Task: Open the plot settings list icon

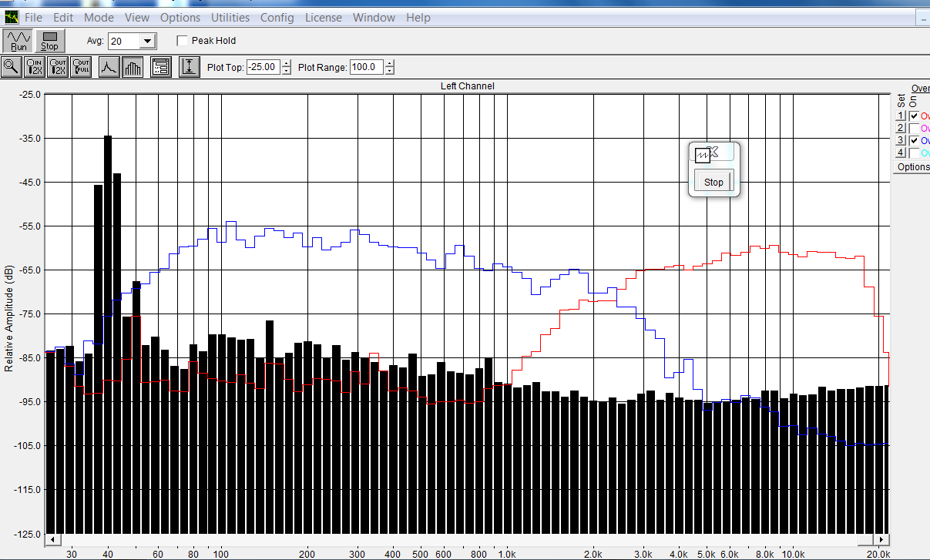Action: [x=160, y=67]
